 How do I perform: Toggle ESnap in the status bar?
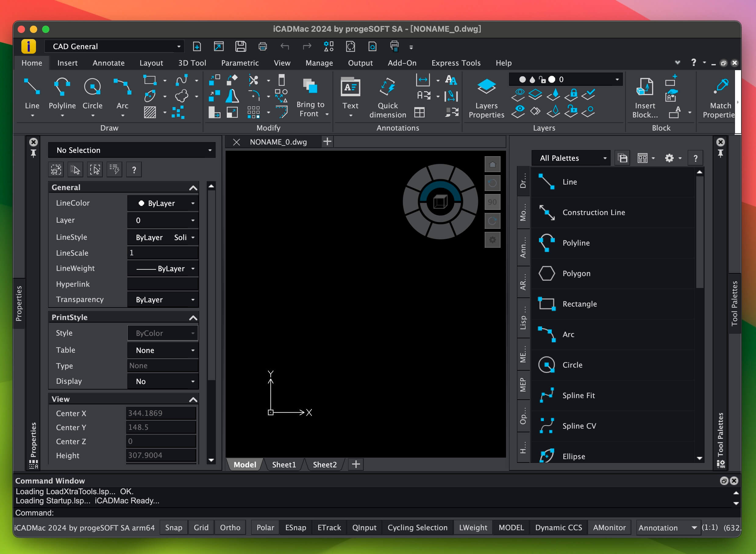point(296,527)
